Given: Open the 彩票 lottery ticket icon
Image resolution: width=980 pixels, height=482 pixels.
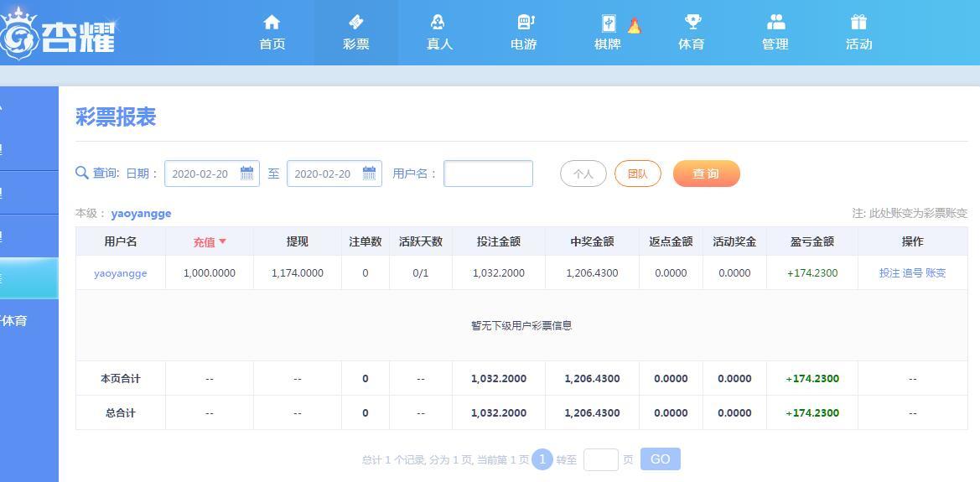Looking at the screenshot, I should pos(355,23).
